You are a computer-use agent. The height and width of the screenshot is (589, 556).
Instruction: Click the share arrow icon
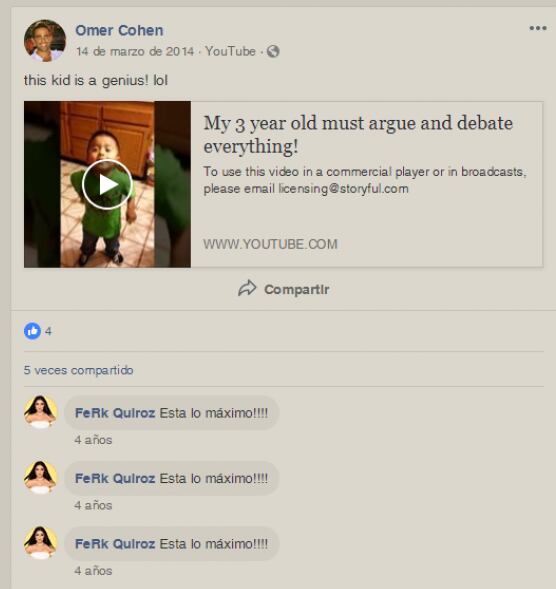(247, 289)
